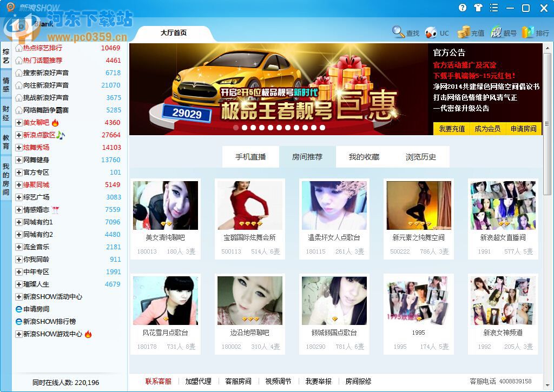The image size is (554, 392).
Task: Click the first carousel dot under the banner
Action: [x=235, y=128]
